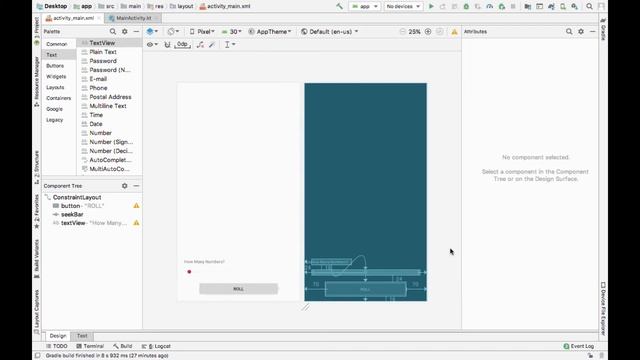Show layout warnings triangle icon in the design toolbar

click(454, 32)
